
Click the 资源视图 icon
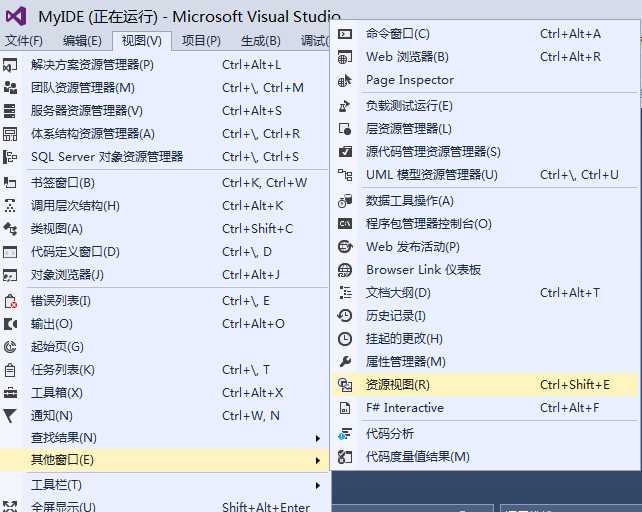(345, 385)
